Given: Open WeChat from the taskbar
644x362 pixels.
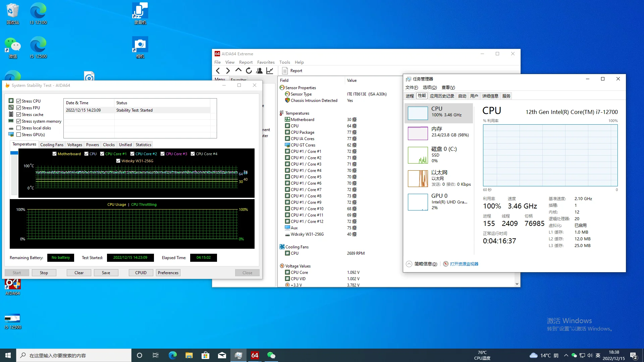Looking at the screenshot, I should pyautogui.click(x=271, y=355).
